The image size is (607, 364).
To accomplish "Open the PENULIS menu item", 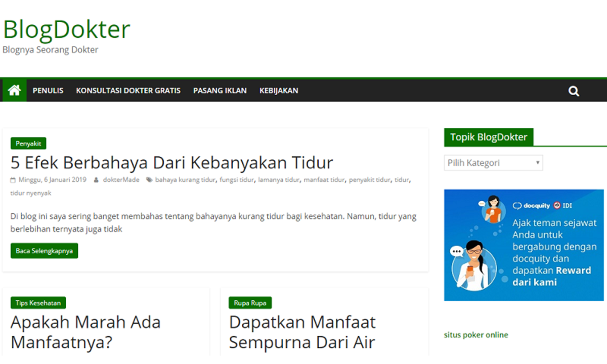I will pyautogui.click(x=48, y=90).
